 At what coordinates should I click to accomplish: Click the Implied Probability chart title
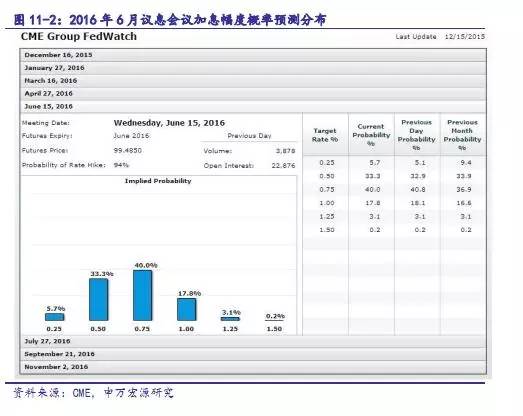158,181
